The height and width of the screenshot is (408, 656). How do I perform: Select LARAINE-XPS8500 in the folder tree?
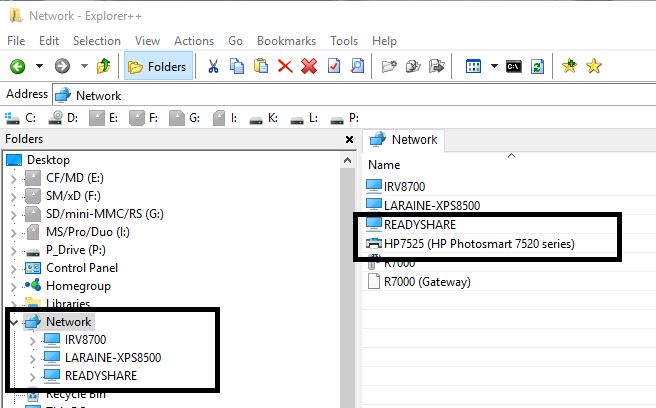click(113, 358)
